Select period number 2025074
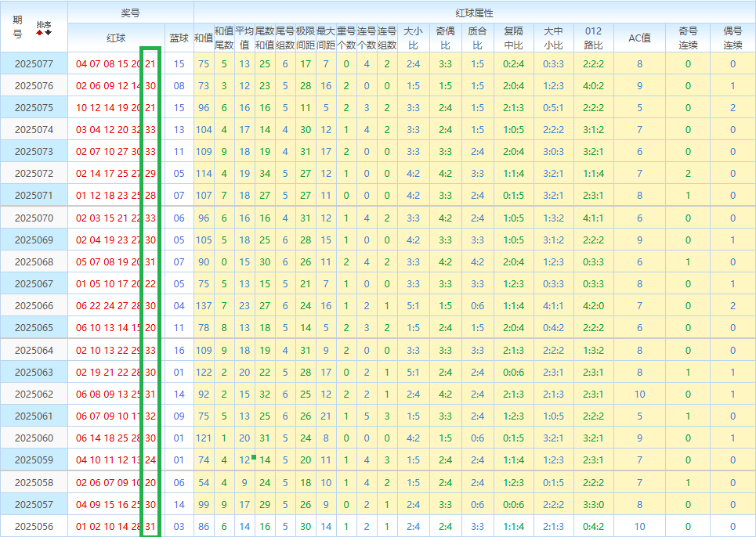 34,130
